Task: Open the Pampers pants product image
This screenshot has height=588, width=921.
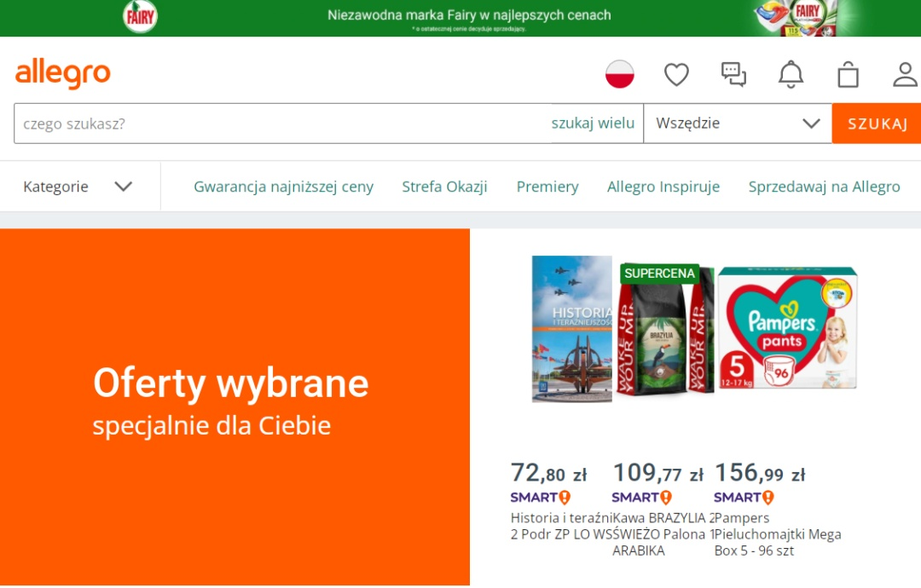Action: 786,328
